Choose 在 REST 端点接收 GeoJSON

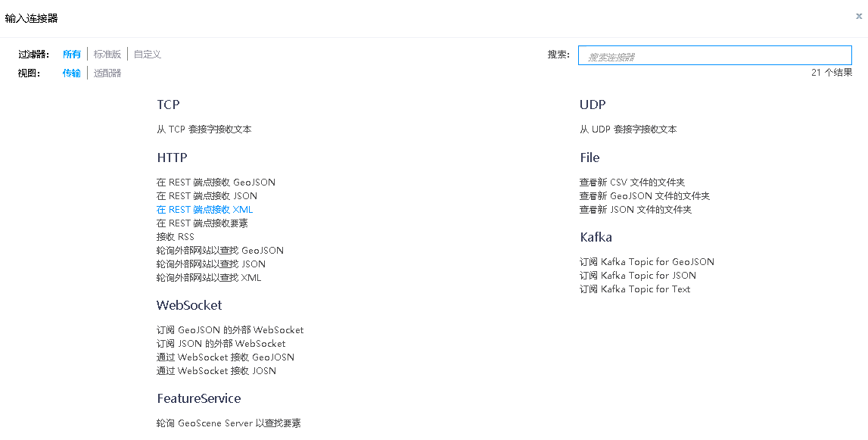(x=216, y=183)
